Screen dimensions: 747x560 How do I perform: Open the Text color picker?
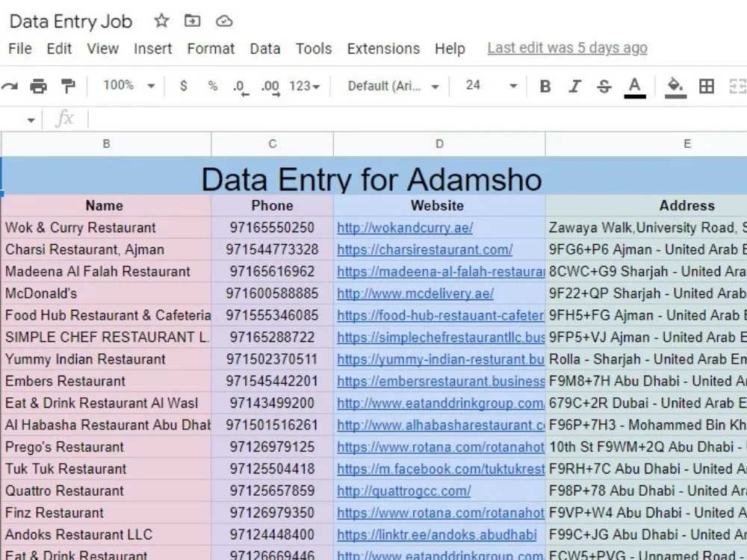634,87
